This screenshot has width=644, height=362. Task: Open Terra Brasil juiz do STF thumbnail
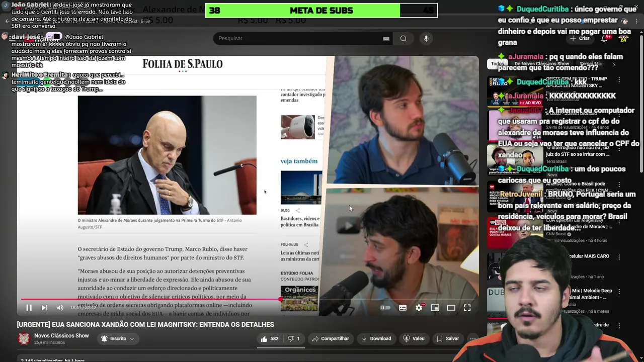click(x=514, y=160)
